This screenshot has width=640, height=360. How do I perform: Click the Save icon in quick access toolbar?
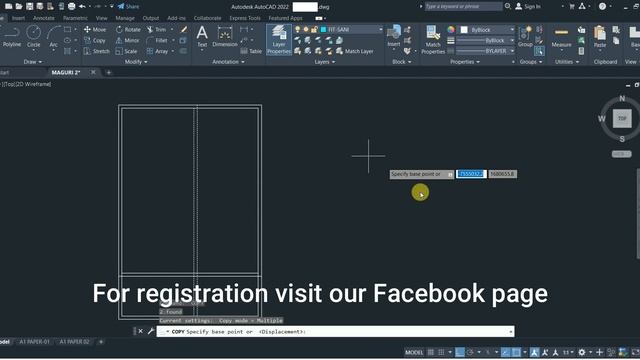29,7
